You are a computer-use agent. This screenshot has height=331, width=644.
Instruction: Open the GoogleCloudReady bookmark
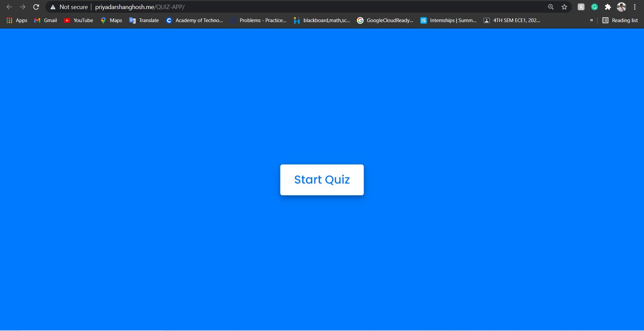[x=385, y=20]
